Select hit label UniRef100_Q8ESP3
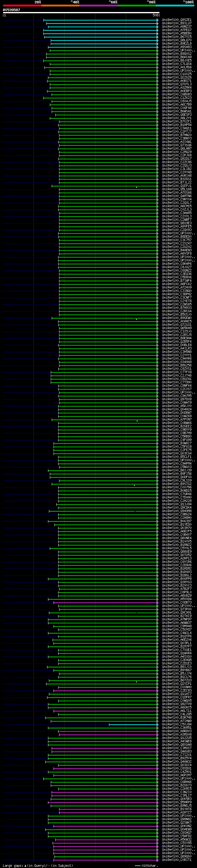Viewport: 197px width, 868px height. pos(176,115)
